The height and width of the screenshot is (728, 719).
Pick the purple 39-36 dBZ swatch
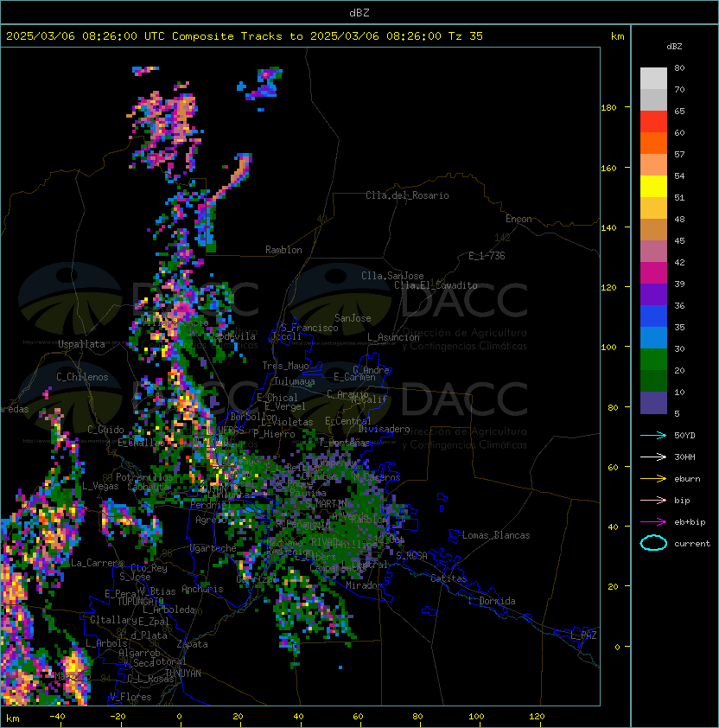click(653, 294)
